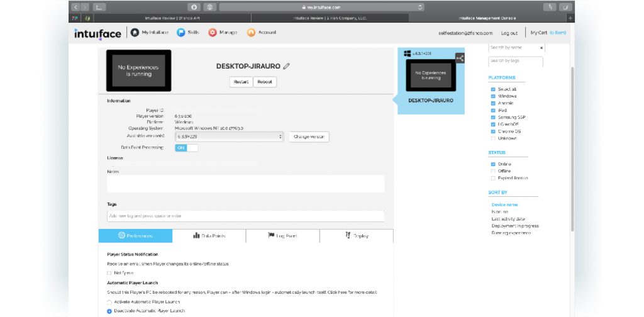Open the Data Points tab
The height and width of the screenshot is (317, 644).
point(209,236)
